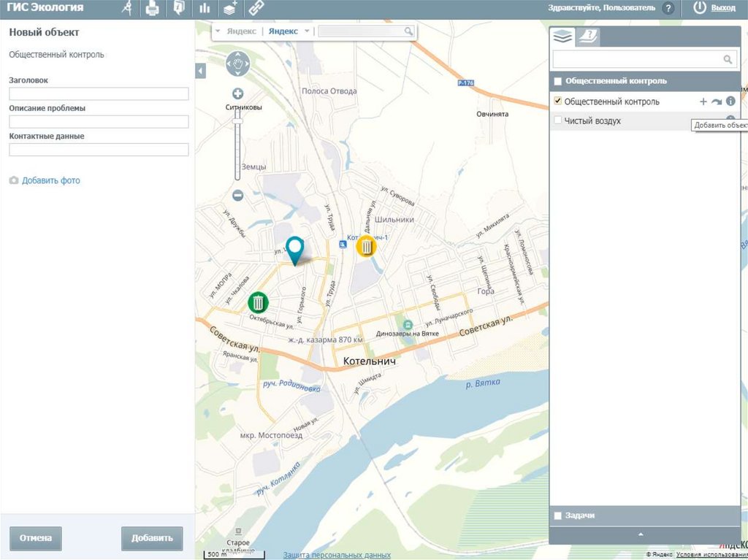This screenshot has height=560, width=748.
Task: Select the measure compass tool in toolbar
Action: click(x=127, y=9)
